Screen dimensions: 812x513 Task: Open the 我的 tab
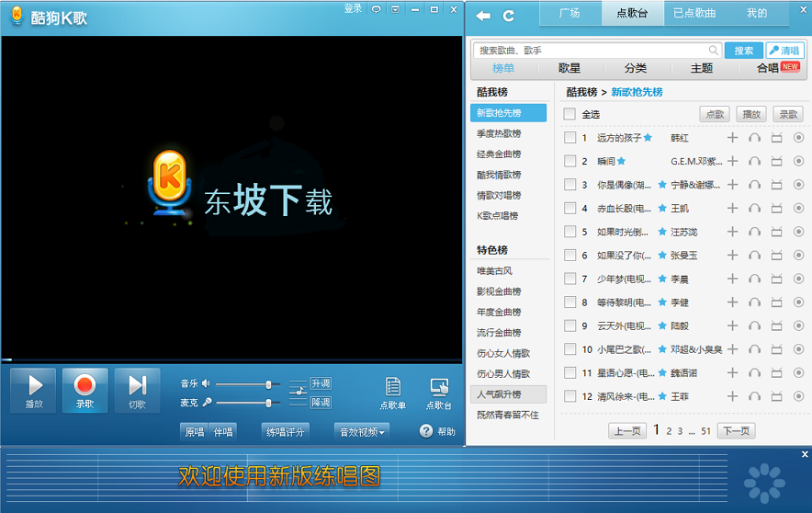757,13
